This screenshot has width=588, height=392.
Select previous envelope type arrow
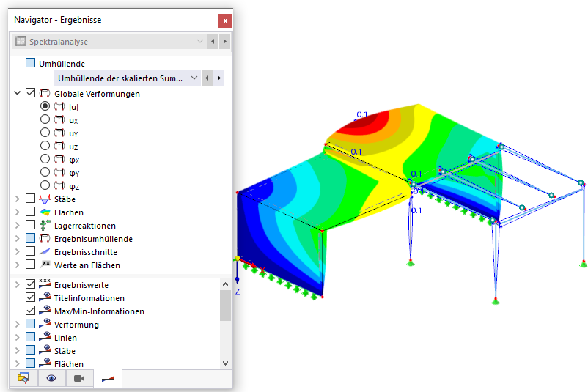tap(207, 78)
